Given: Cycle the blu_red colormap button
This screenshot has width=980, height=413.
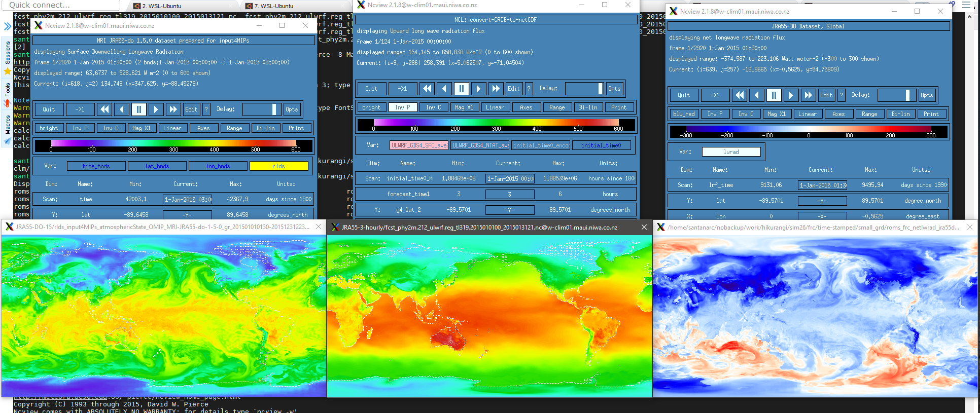Looking at the screenshot, I should coord(684,114).
